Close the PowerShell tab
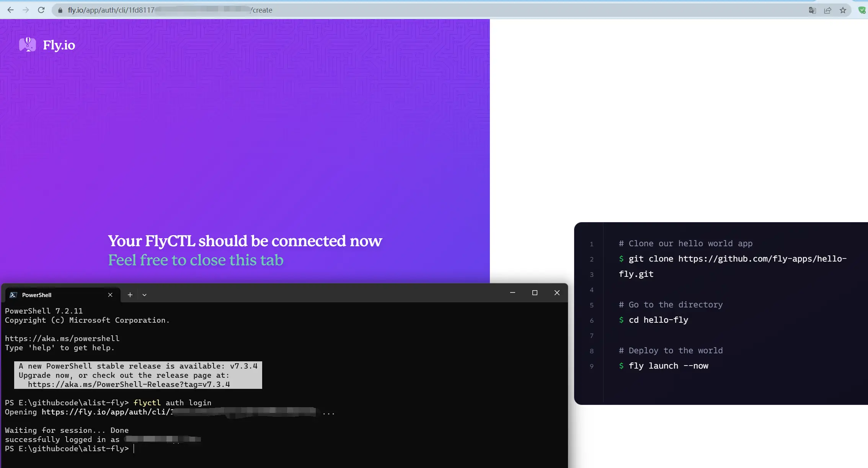This screenshot has width=868, height=468. (x=110, y=295)
